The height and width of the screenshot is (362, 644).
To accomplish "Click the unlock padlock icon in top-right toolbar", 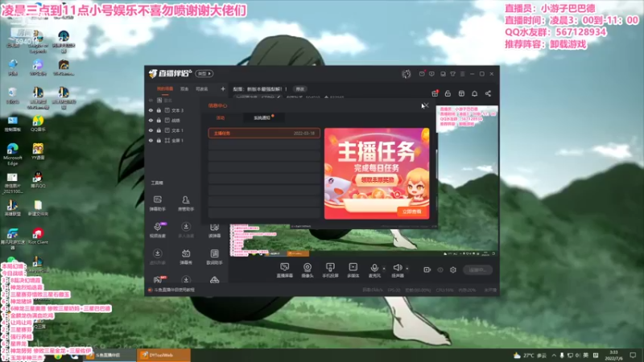I will tap(448, 93).
